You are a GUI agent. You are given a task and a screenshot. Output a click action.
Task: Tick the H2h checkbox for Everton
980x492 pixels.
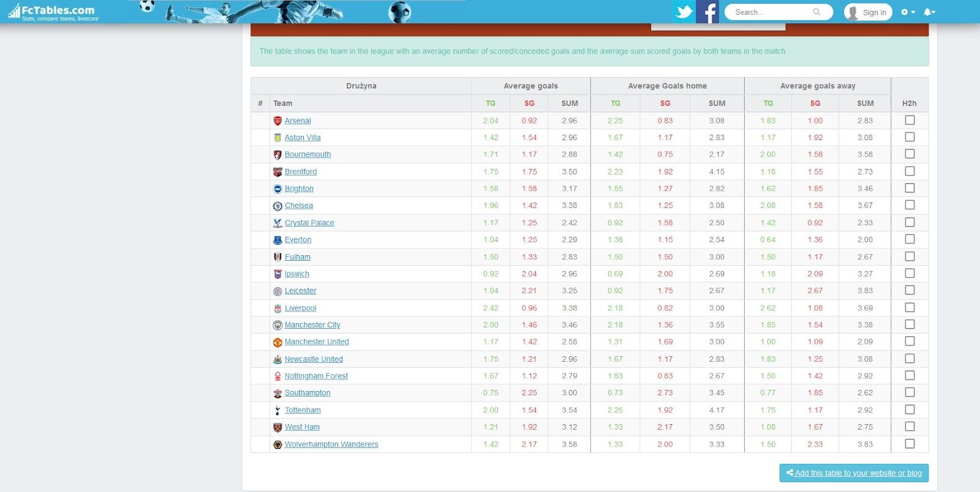[910, 239]
